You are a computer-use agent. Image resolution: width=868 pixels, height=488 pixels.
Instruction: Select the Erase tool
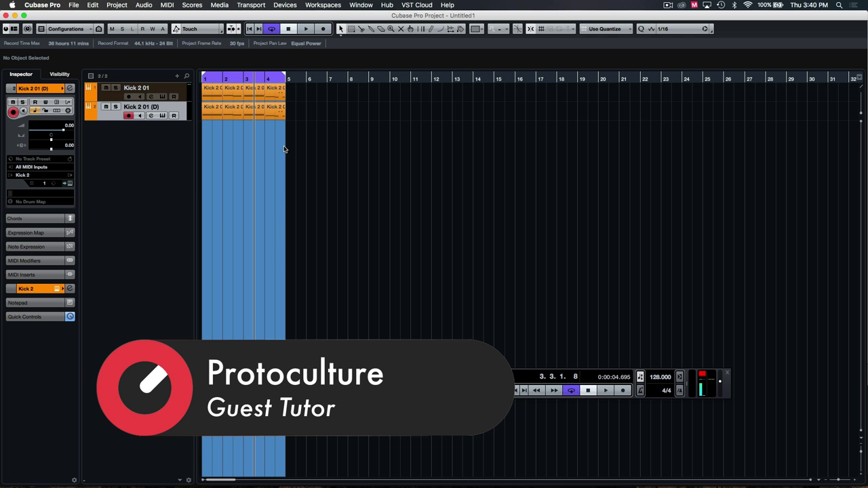tap(381, 29)
